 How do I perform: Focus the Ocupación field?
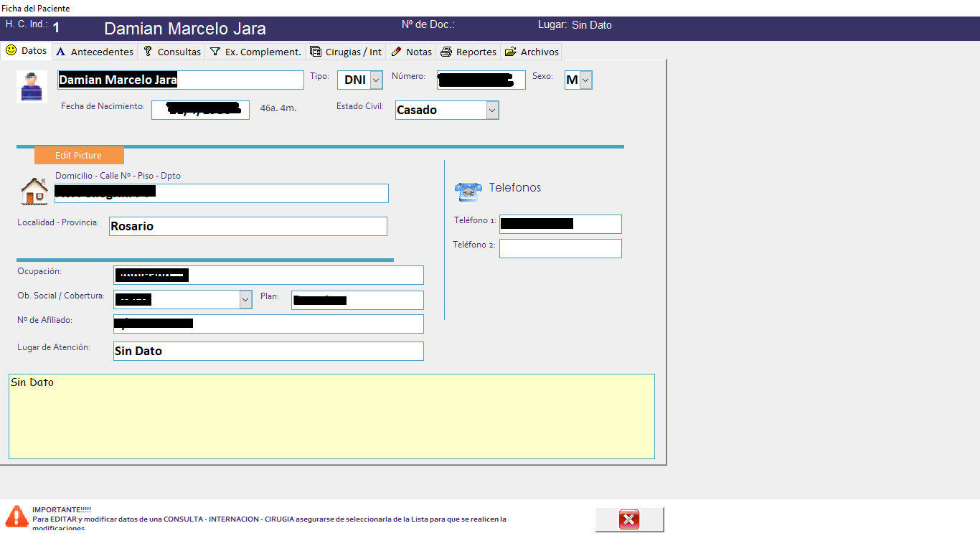[268, 275]
